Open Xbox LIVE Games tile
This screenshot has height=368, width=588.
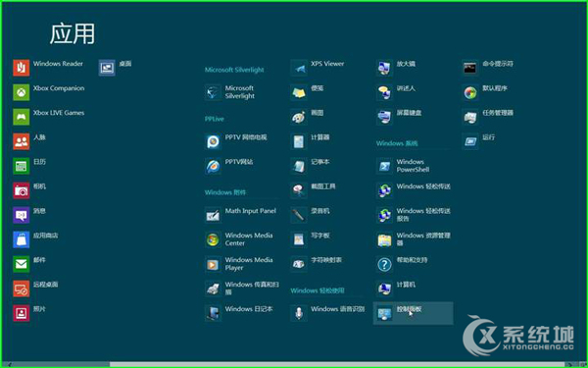pyautogui.click(x=49, y=117)
